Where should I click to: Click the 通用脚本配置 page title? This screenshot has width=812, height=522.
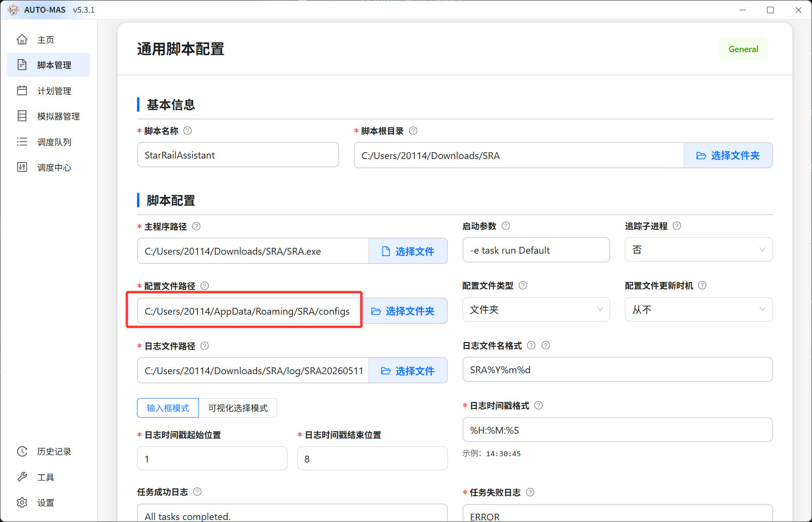[180, 49]
